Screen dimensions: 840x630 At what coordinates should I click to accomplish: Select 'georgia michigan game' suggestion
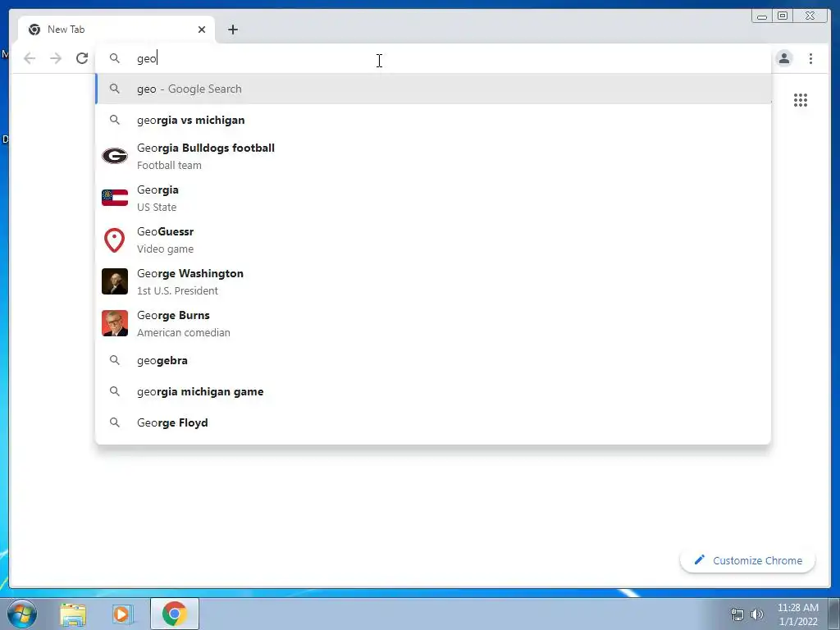pos(433,391)
